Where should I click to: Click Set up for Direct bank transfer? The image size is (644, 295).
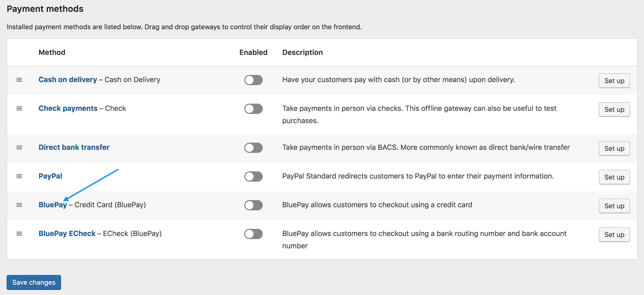pos(614,149)
